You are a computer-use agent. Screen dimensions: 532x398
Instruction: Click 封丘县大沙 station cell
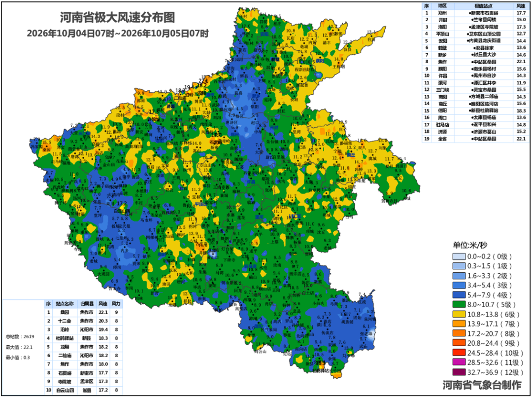[x=483, y=55]
